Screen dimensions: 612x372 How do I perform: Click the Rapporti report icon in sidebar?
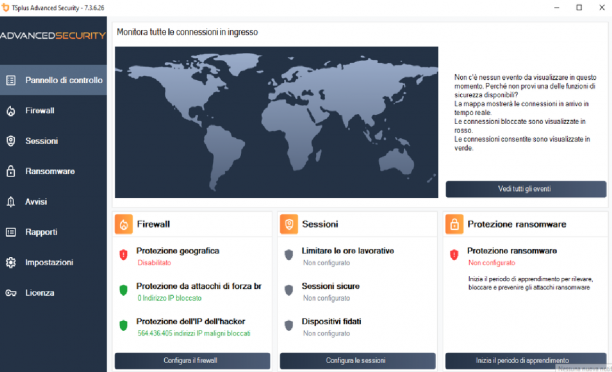click(x=11, y=232)
